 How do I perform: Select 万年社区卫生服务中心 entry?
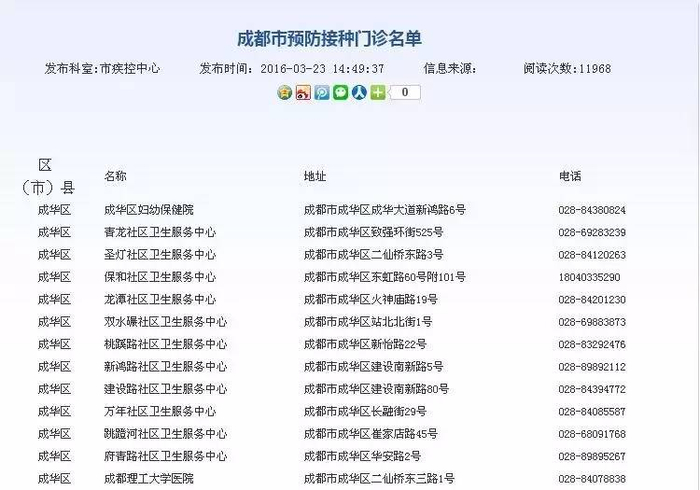click(x=160, y=411)
